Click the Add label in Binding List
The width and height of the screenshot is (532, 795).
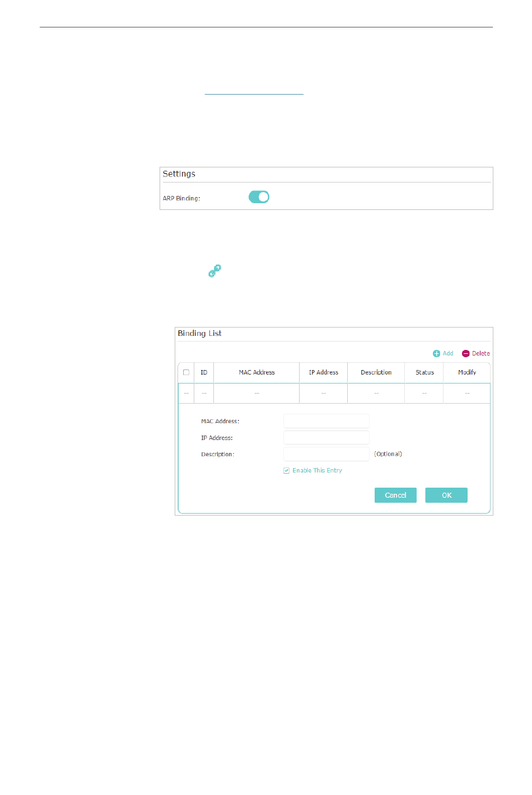448,353
